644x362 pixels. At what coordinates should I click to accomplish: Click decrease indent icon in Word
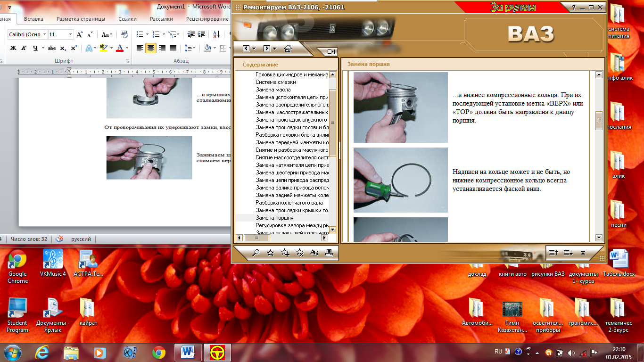[x=191, y=34]
